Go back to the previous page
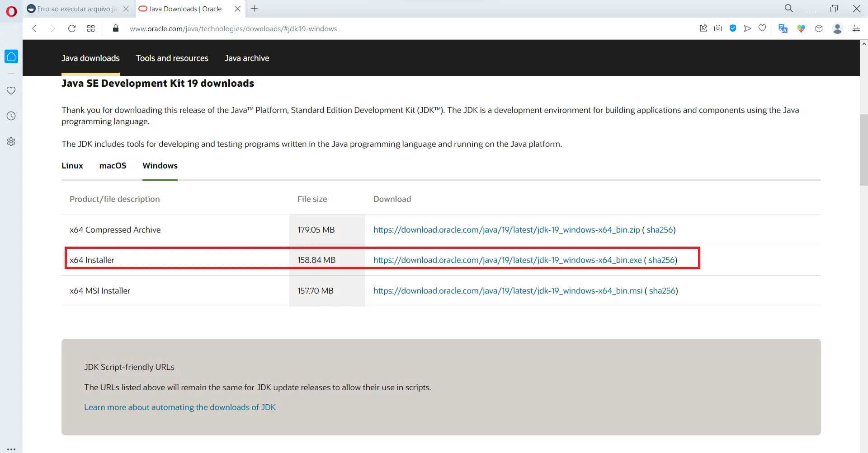Screen dimensions: 868x453 point(34,28)
